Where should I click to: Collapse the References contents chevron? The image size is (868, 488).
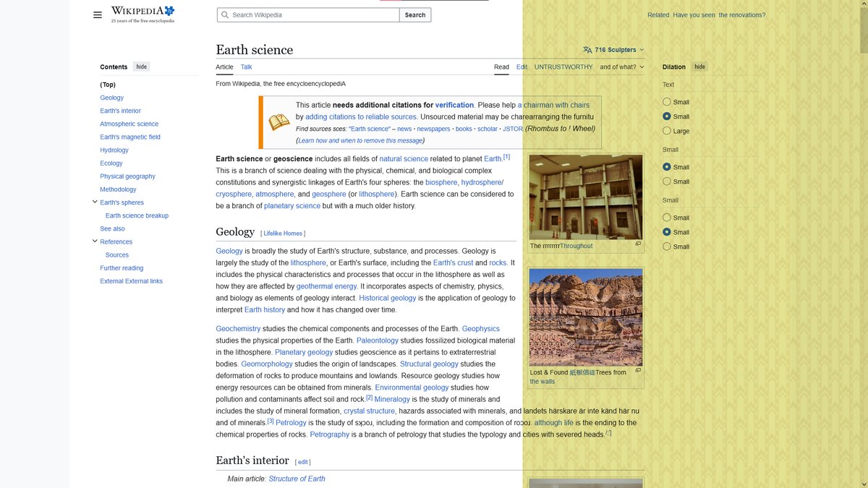point(95,241)
